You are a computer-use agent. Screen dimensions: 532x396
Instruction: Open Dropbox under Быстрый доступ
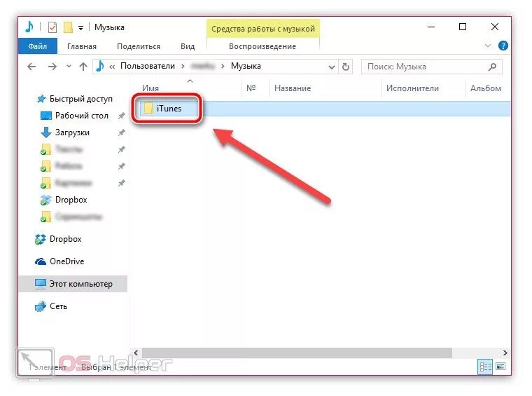(x=71, y=200)
